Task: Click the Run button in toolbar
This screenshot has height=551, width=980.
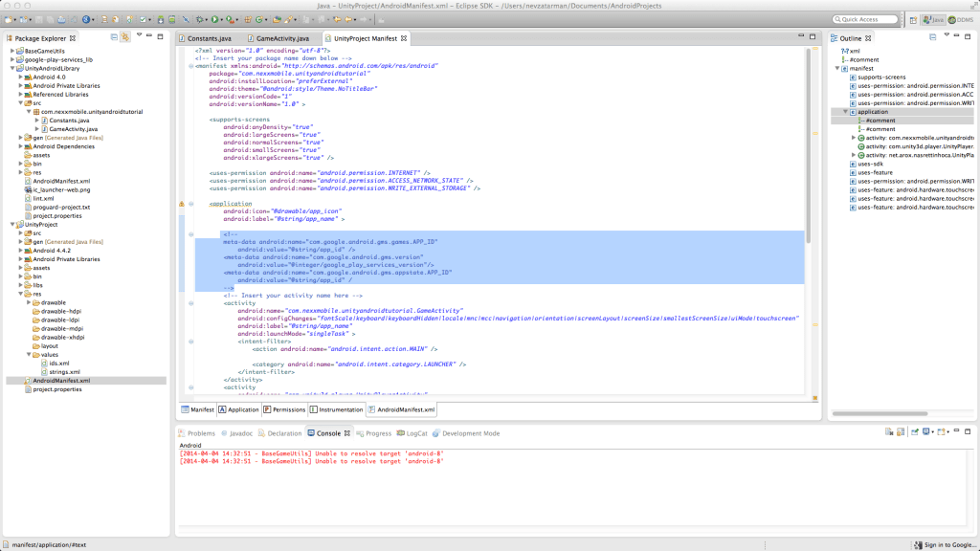Action: [215, 19]
